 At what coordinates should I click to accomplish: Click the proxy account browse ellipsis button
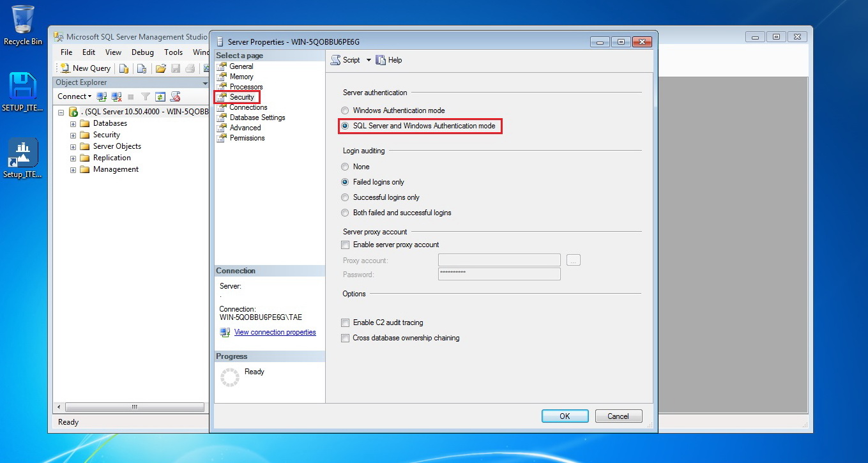click(573, 260)
